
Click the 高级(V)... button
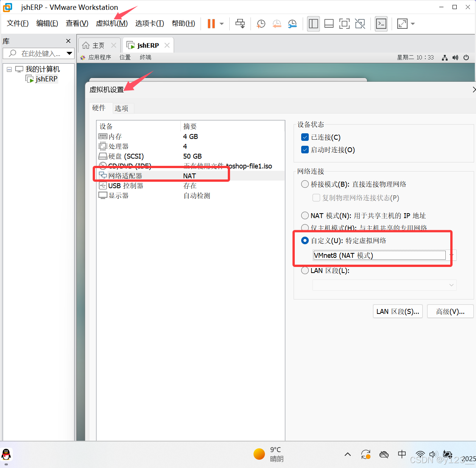(x=450, y=311)
